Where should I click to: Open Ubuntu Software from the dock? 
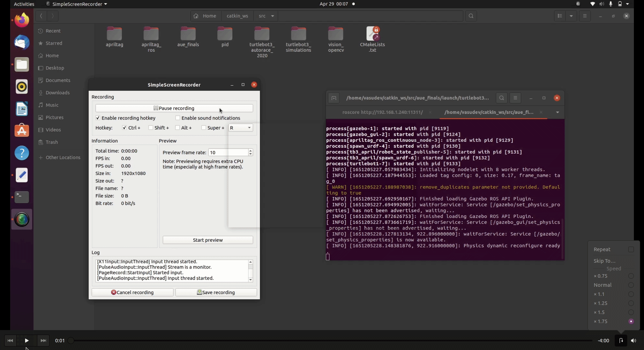[x=22, y=131]
